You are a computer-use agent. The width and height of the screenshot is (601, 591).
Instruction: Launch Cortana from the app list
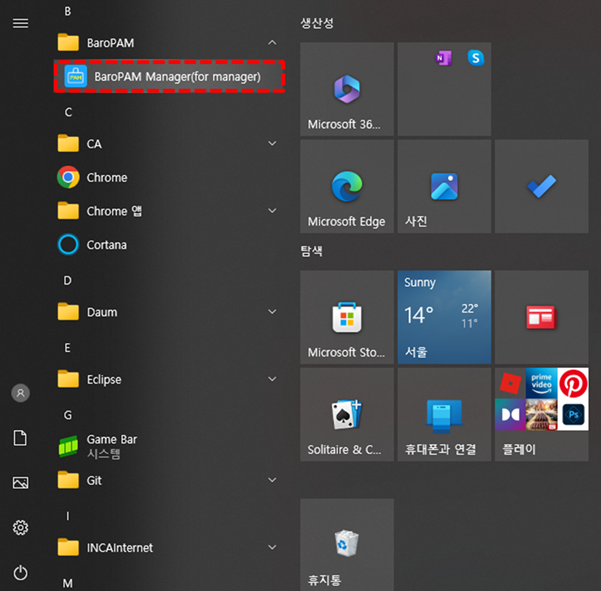point(169,245)
